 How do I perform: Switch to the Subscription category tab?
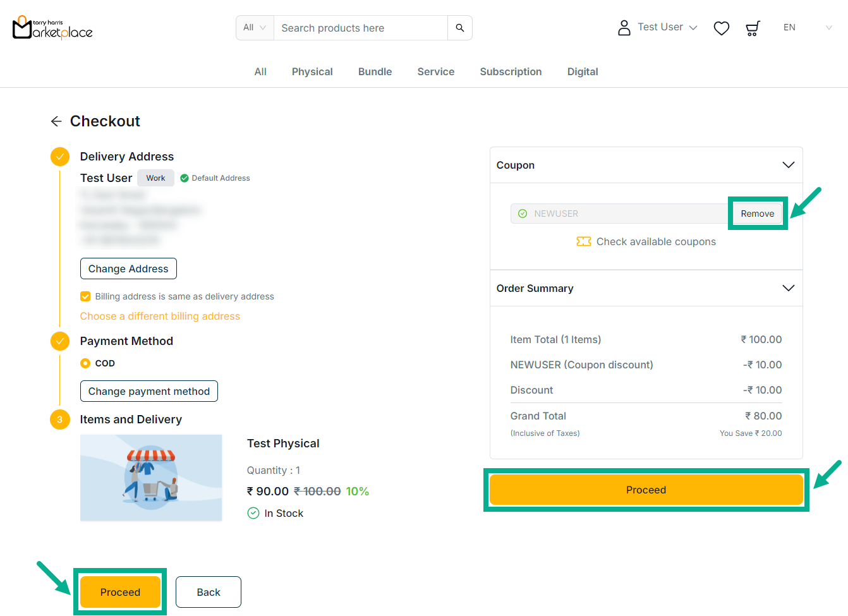pyautogui.click(x=511, y=72)
